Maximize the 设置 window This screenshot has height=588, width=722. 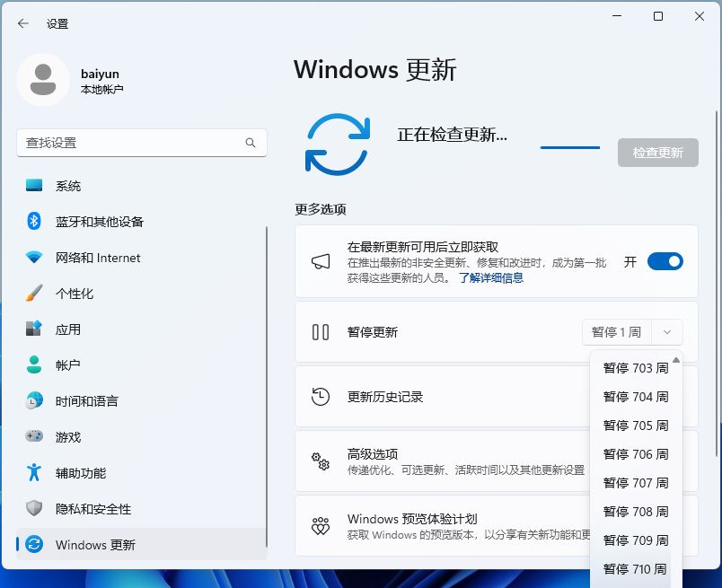coord(658,16)
